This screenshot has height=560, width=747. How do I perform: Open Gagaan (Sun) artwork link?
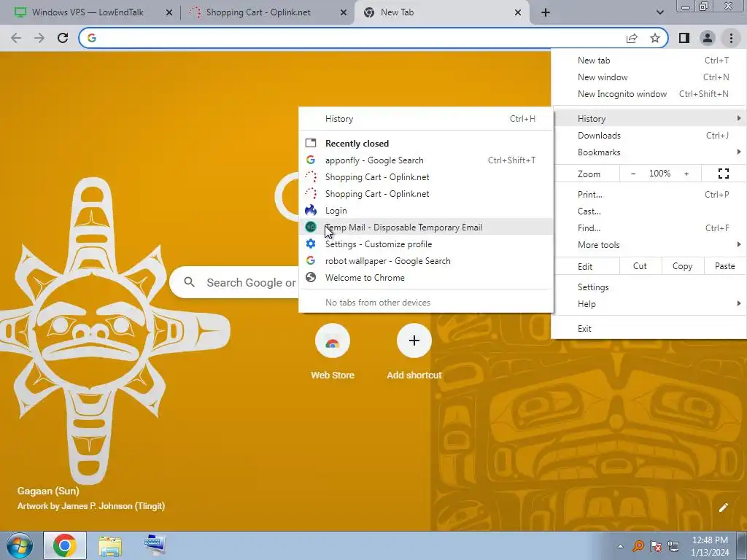tap(48, 491)
